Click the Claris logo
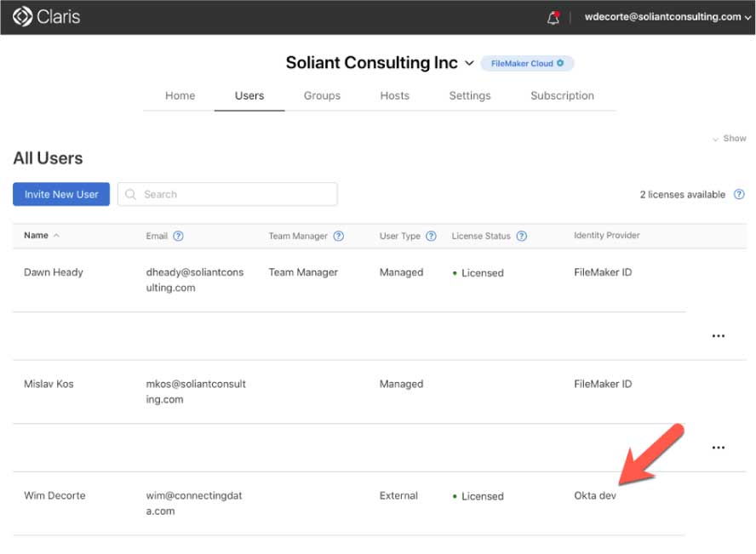This screenshot has height=554, width=756. pyautogui.click(x=46, y=17)
